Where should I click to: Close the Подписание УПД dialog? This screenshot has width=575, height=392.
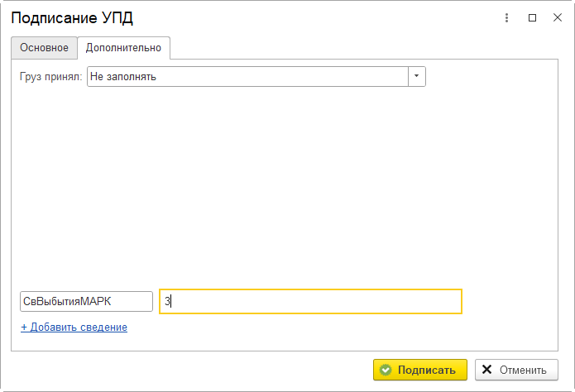pyautogui.click(x=558, y=17)
